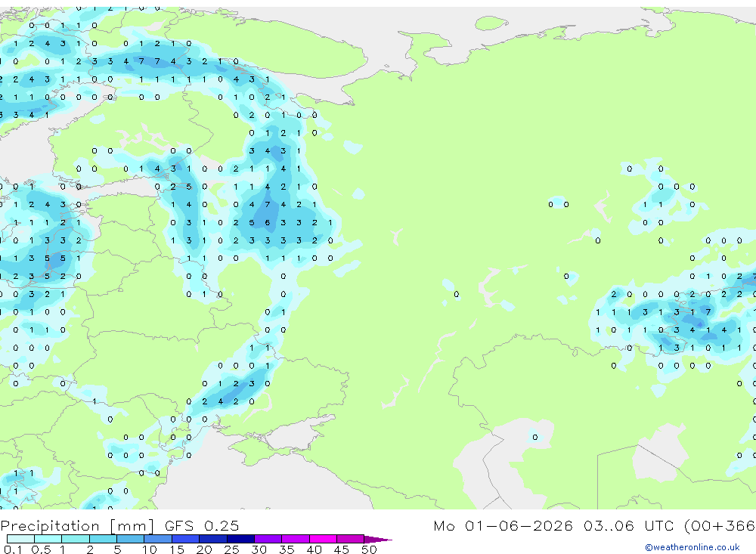Click the legend label '10'

tap(149, 549)
